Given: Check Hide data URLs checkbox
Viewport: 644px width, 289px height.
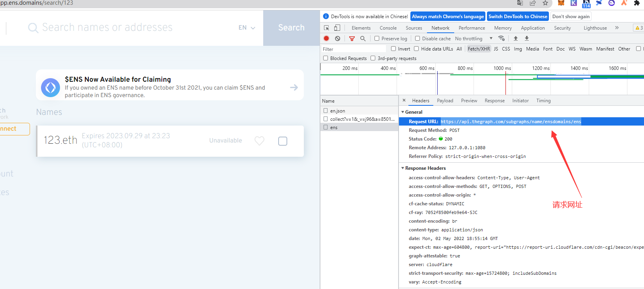Looking at the screenshot, I should click(416, 49).
